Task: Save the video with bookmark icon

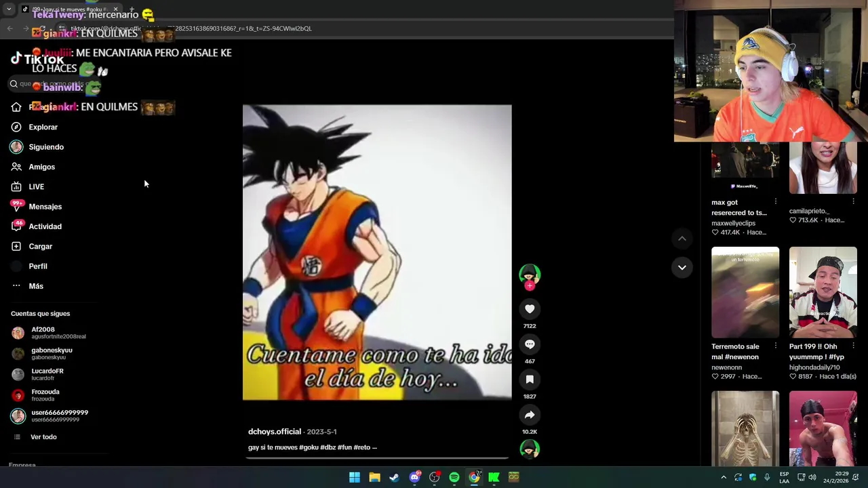Action: click(x=530, y=380)
